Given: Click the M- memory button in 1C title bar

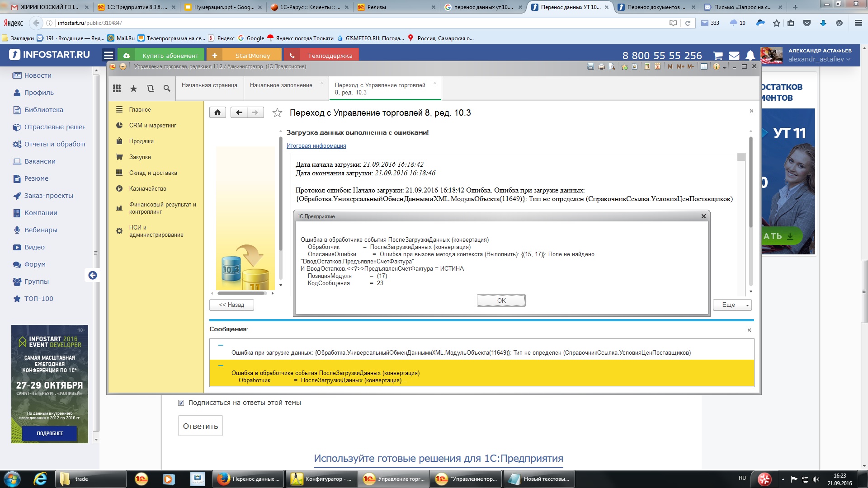Looking at the screenshot, I should click(x=691, y=66).
